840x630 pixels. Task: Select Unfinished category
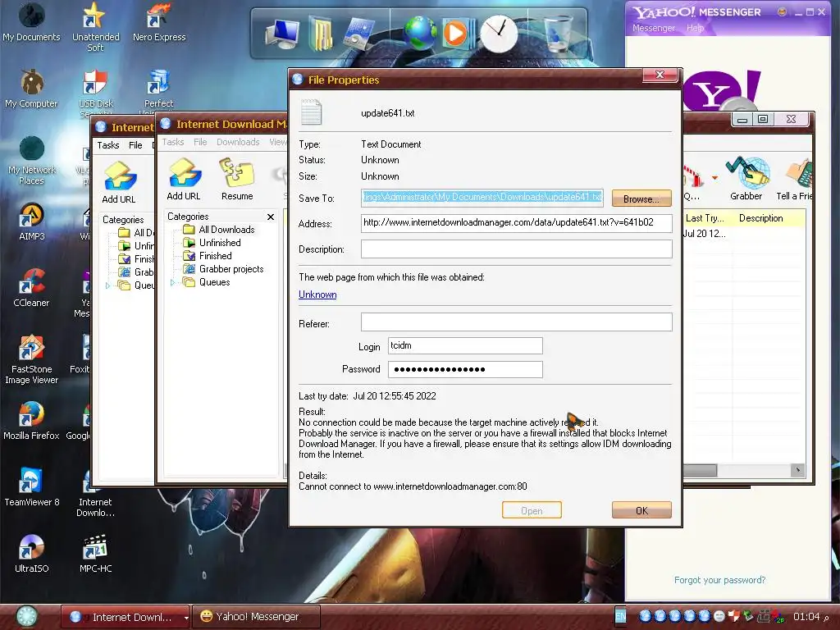tap(213, 243)
